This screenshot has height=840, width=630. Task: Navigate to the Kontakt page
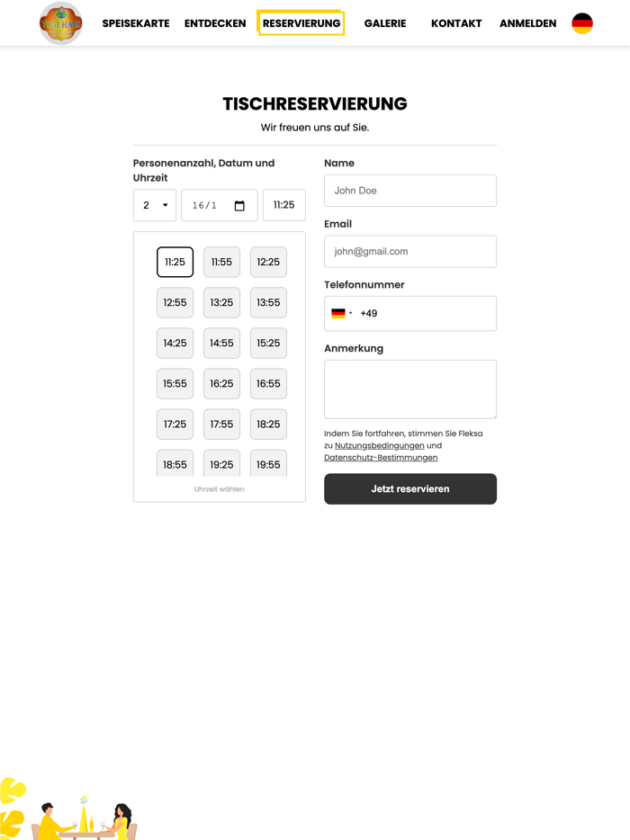(x=456, y=23)
